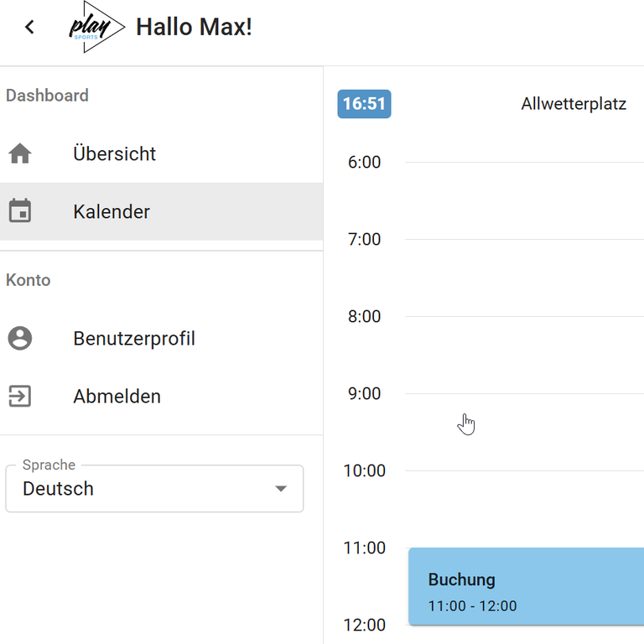Open Benutzerprofil page
The height and width of the screenshot is (644, 644).
[x=134, y=339]
